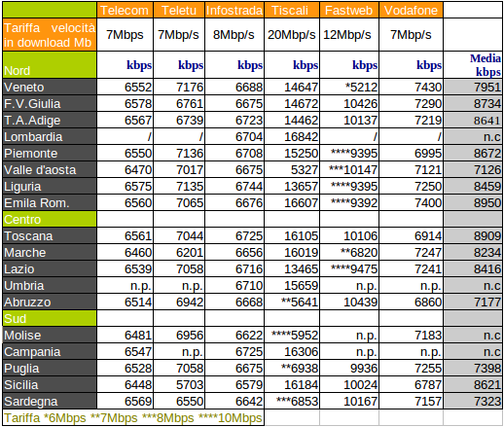Screen dimensions: 504x427
Task: Click the Vodafone header cell
Action: pos(411,10)
